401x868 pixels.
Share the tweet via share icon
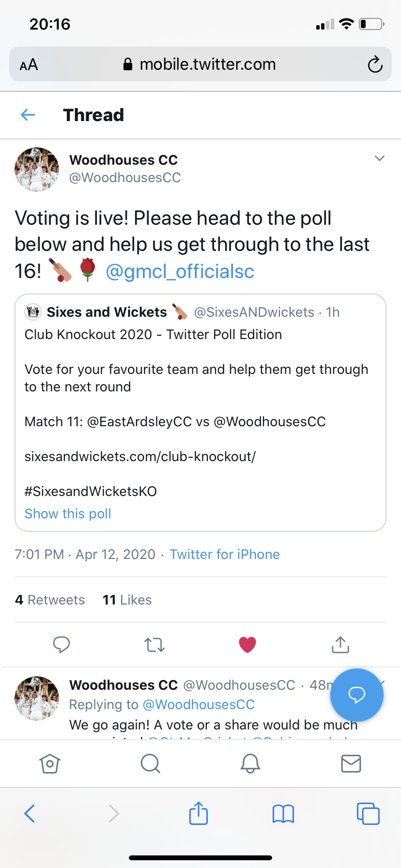click(340, 645)
